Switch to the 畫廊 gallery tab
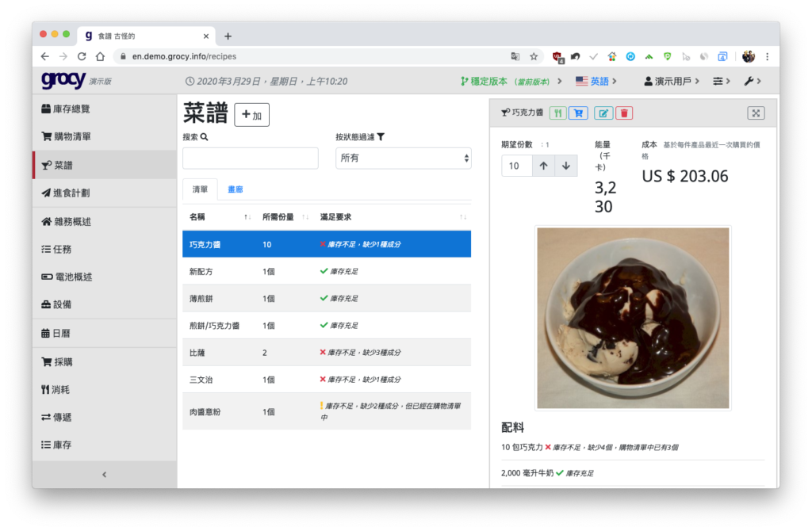This screenshot has width=812, height=531. (x=236, y=189)
